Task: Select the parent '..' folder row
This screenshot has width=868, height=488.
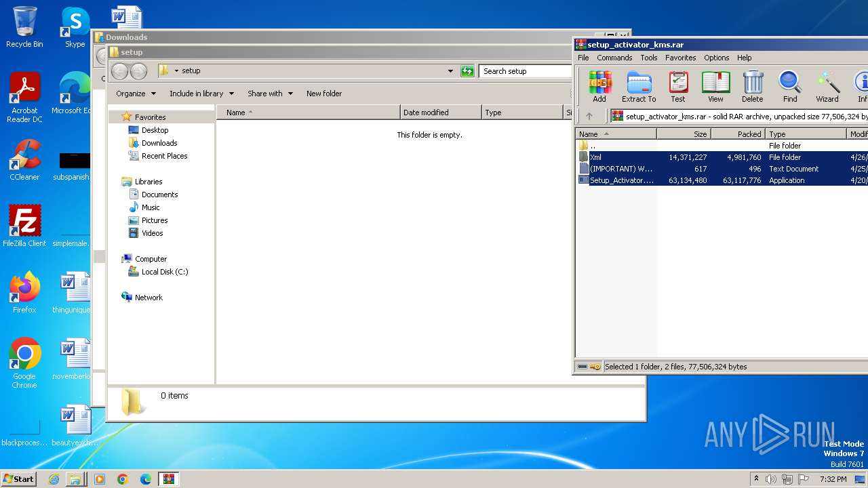Action: click(x=722, y=146)
